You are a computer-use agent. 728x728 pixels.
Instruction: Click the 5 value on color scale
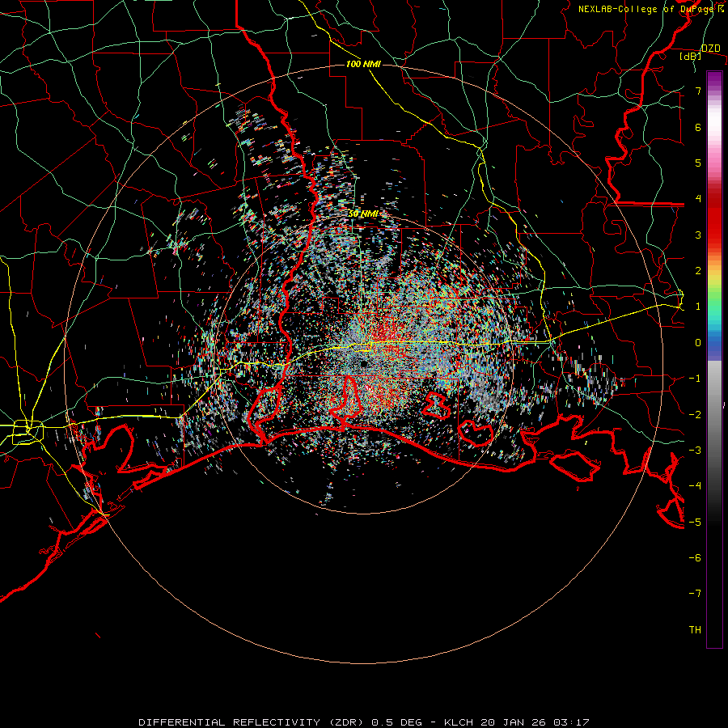click(698, 163)
